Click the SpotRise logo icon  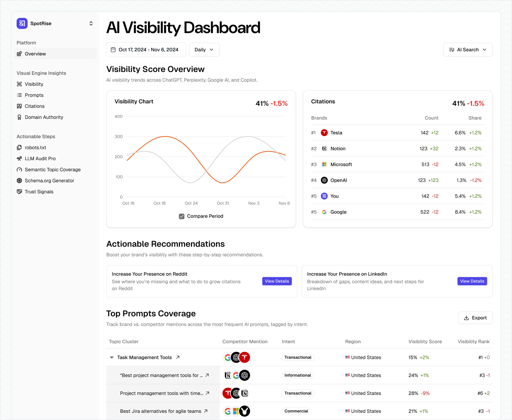click(x=22, y=24)
